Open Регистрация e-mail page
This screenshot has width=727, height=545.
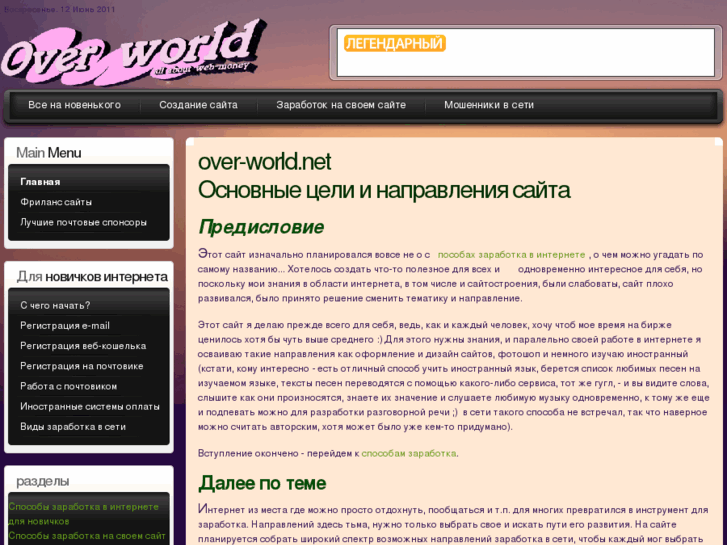point(65,326)
